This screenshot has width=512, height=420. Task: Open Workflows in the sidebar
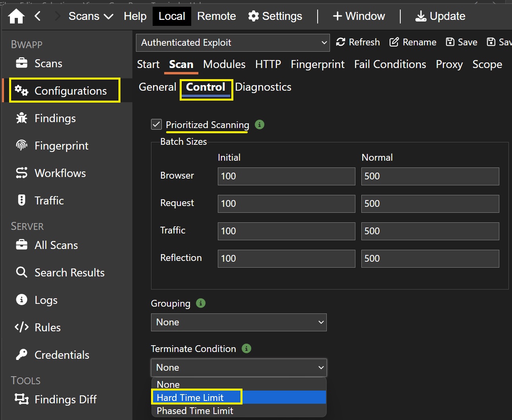(x=60, y=173)
